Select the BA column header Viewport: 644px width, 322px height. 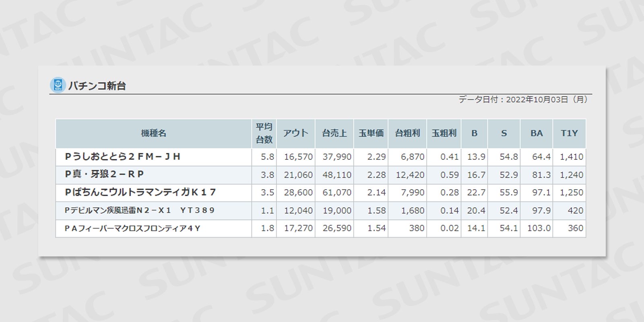pyautogui.click(x=537, y=133)
